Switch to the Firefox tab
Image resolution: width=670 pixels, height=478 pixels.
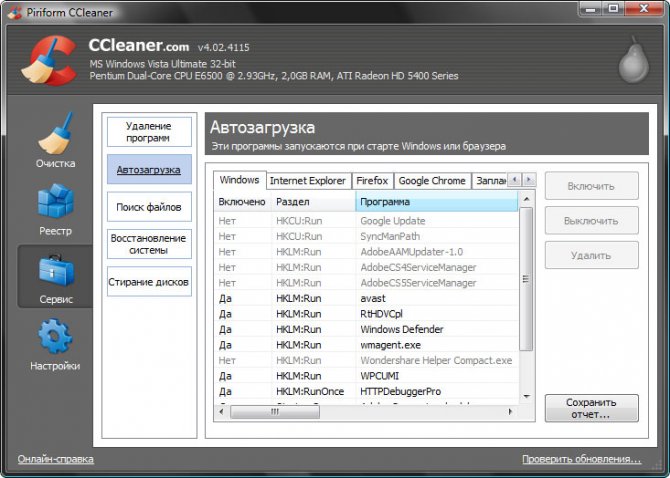[x=372, y=181]
